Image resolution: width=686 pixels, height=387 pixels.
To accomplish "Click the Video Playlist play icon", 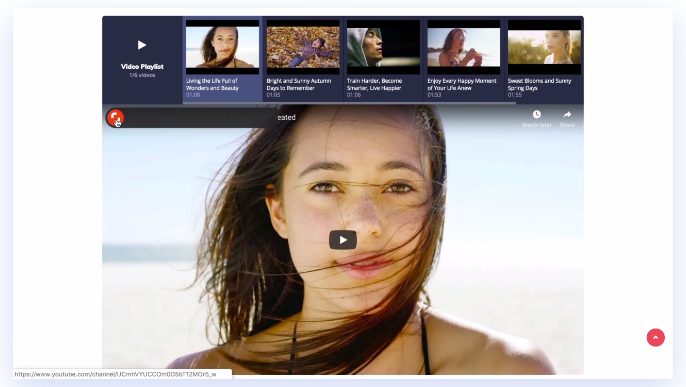I will 142,45.
